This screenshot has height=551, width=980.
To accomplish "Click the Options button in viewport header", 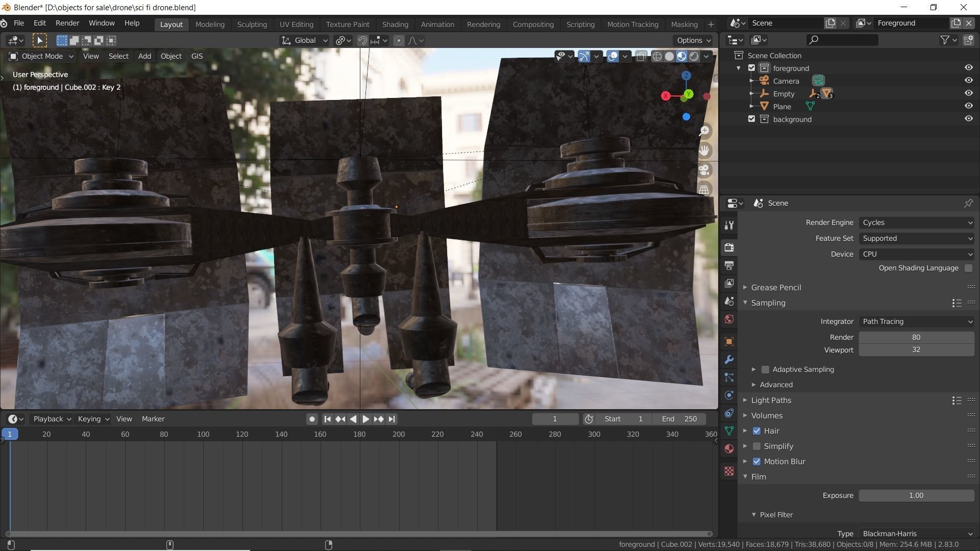I will 693,40.
